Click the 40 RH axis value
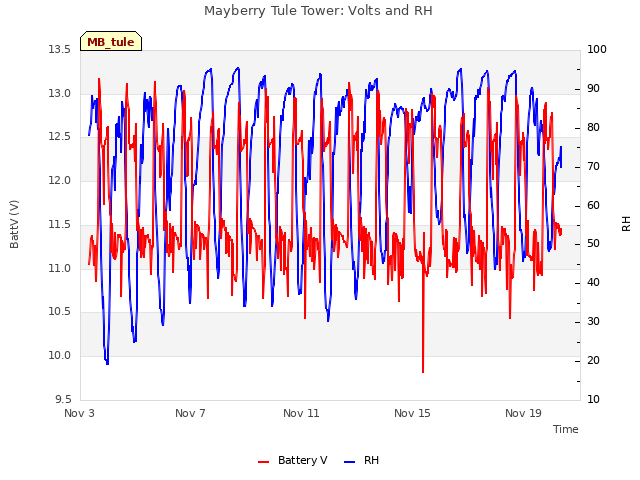Image resolution: width=640 pixels, height=480 pixels. click(x=593, y=282)
